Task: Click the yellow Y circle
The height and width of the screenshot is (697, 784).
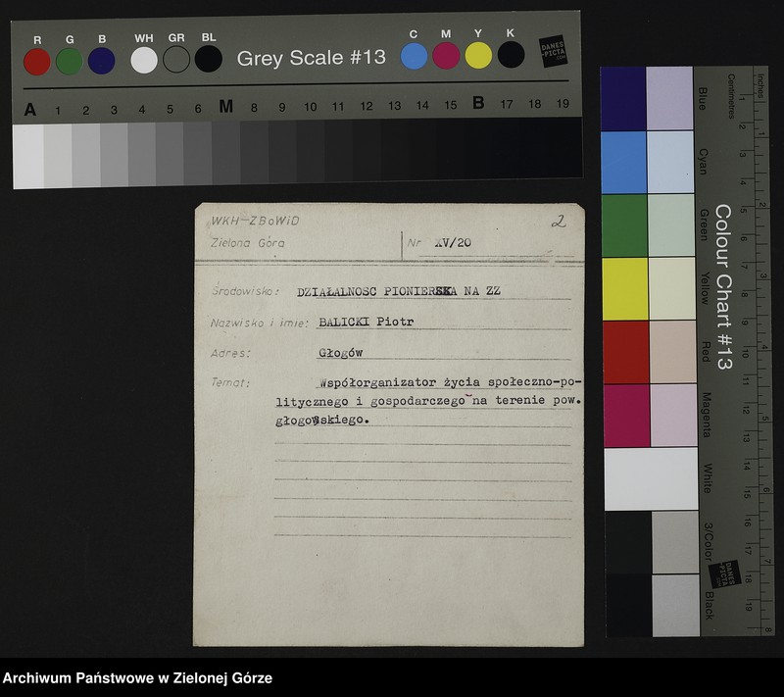Action: click(x=478, y=55)
